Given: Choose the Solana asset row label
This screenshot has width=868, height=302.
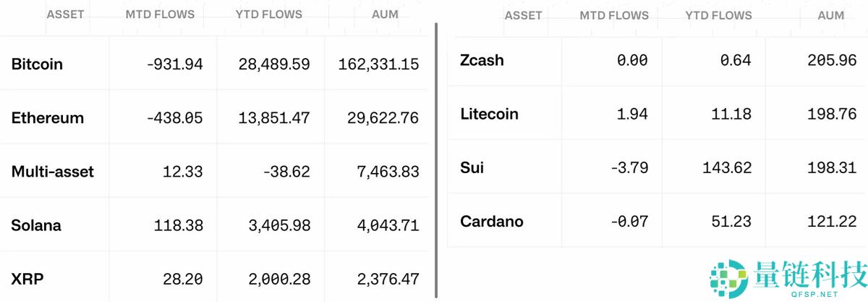Looking at the screenshot, I should (36, 225).
